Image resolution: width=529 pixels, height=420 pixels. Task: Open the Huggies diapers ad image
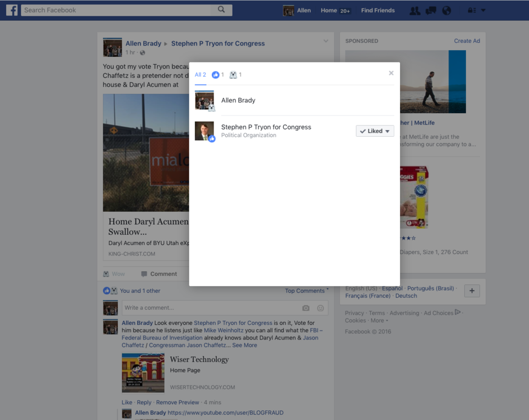[414, 197]
